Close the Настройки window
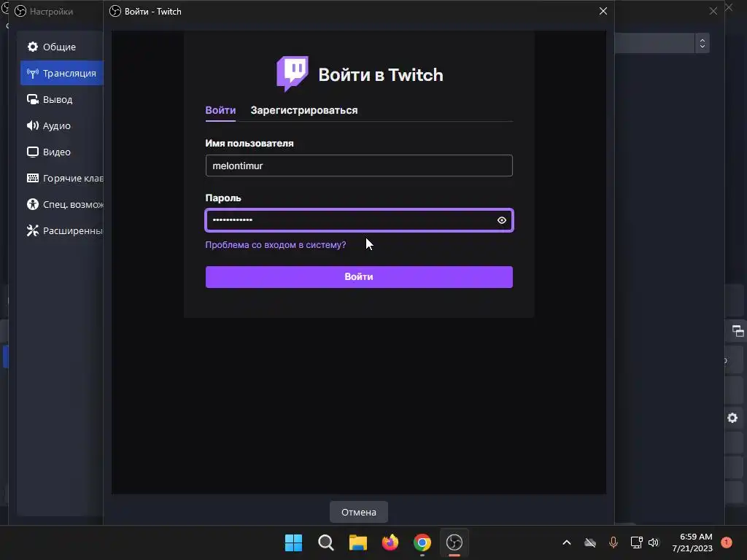The image size is (747, 560). tap(713, 11)
